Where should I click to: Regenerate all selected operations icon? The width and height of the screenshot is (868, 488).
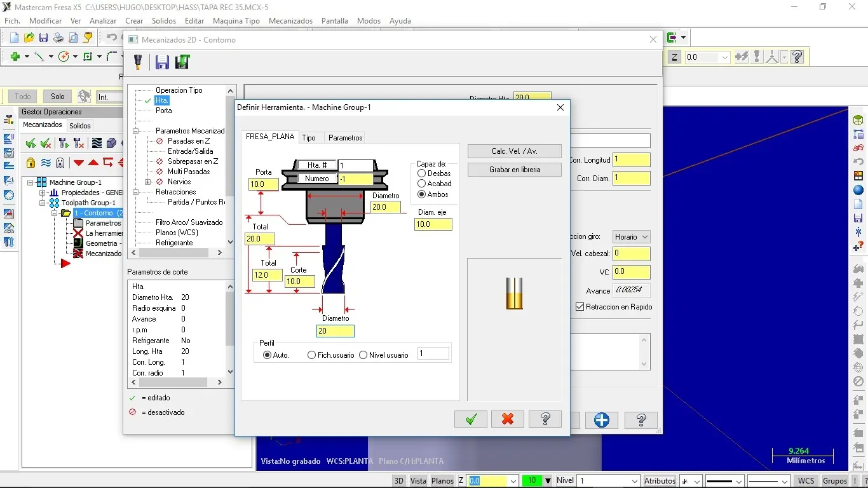coord(64,144)
